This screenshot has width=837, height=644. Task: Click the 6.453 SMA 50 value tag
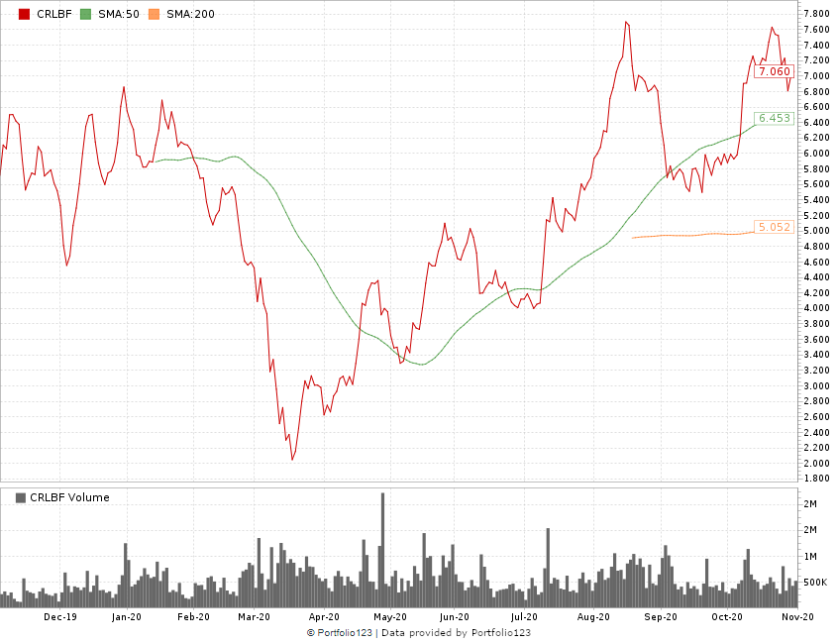coord(774,118)
